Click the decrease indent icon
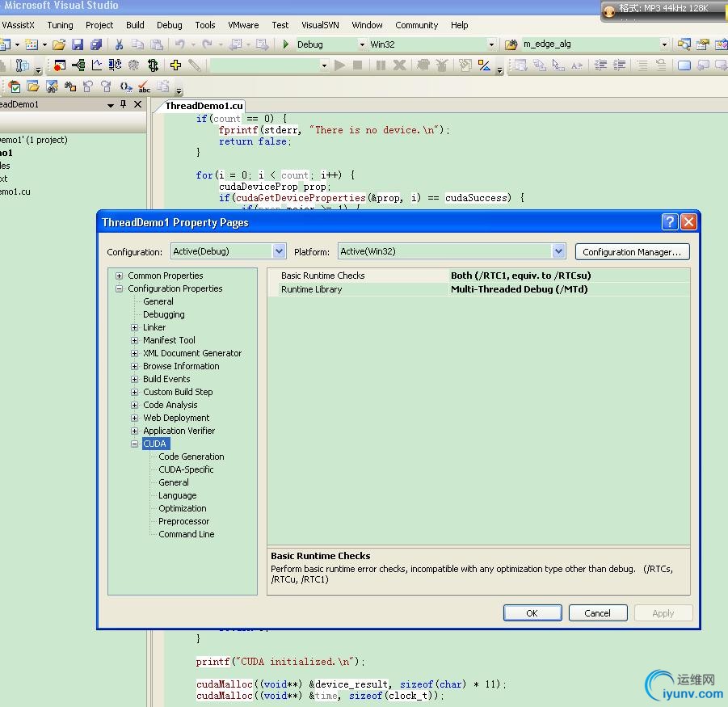The height and width of the screenshot is (707, 728). [x=601, y=65]
